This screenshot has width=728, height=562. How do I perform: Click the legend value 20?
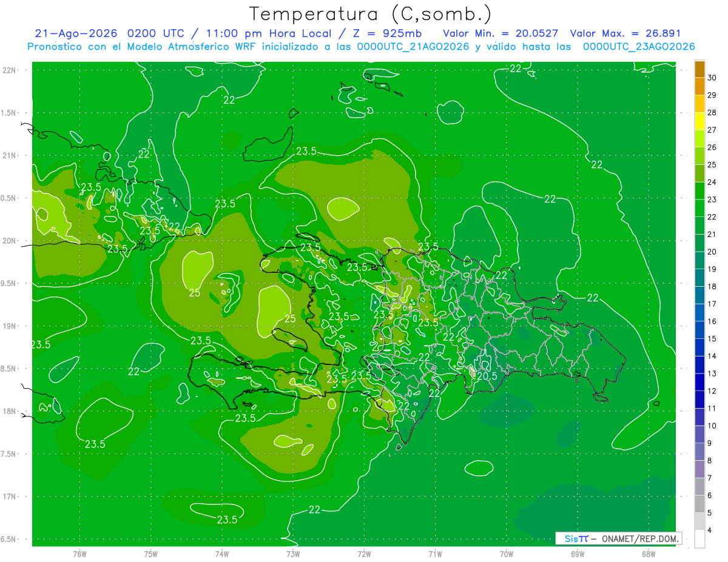(712, 252)
